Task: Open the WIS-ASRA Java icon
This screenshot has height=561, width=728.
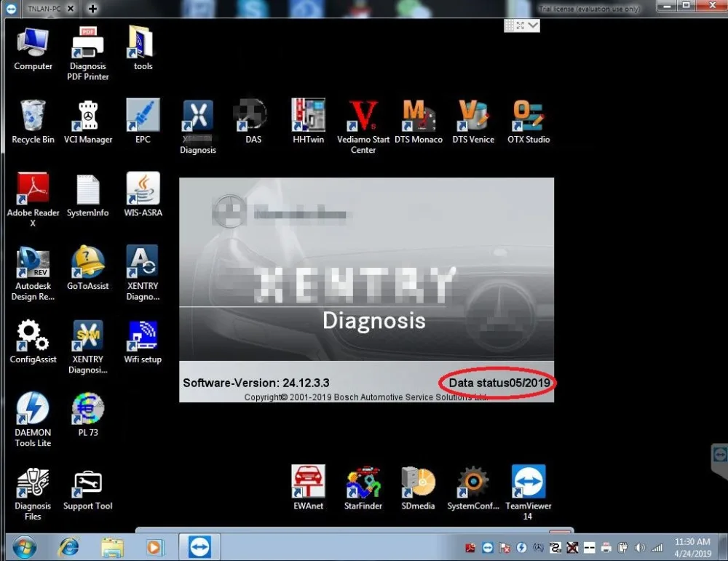Action: (143, 195)
